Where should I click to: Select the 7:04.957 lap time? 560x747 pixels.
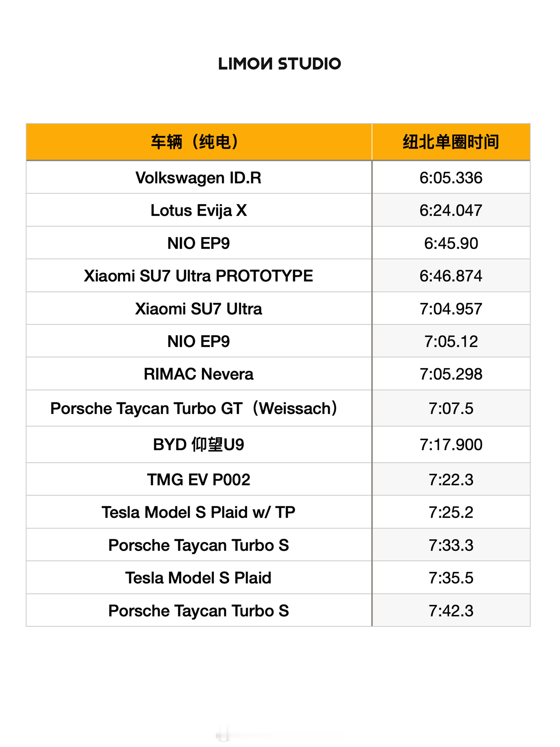point(451,308)
